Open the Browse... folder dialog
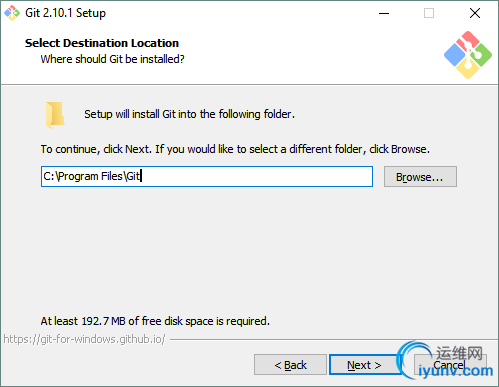Viewport: 499px width, 387px height. (420, 177)
